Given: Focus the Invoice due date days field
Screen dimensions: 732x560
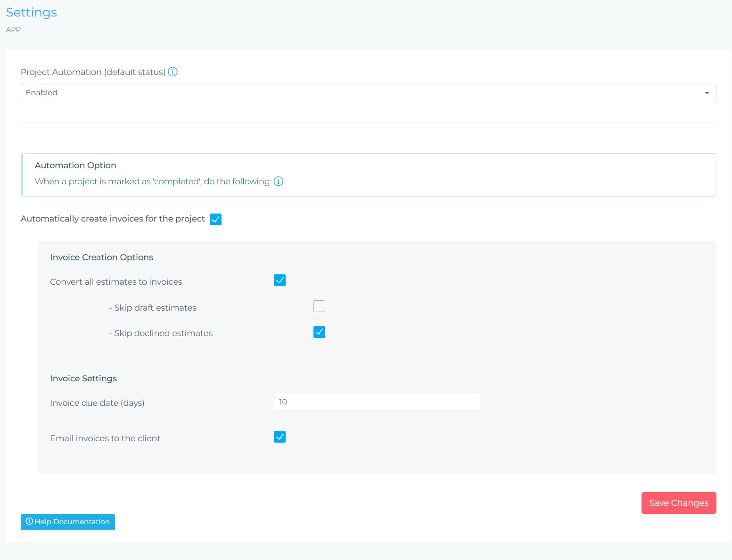Looking at the screenshot, I should pyautogui.click(x=377, y=402).
